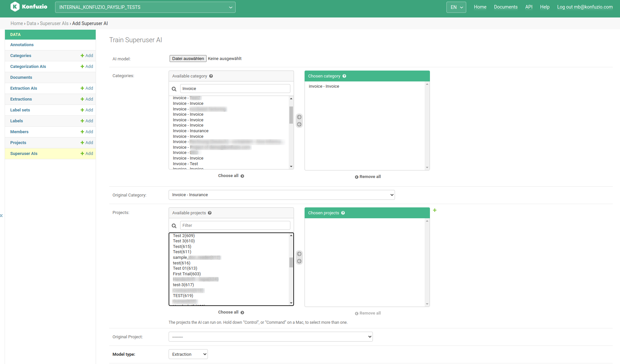Click the Available projects list scrollbar
The height and width of the screenshot is (364, 620).
tap(291, 262)
